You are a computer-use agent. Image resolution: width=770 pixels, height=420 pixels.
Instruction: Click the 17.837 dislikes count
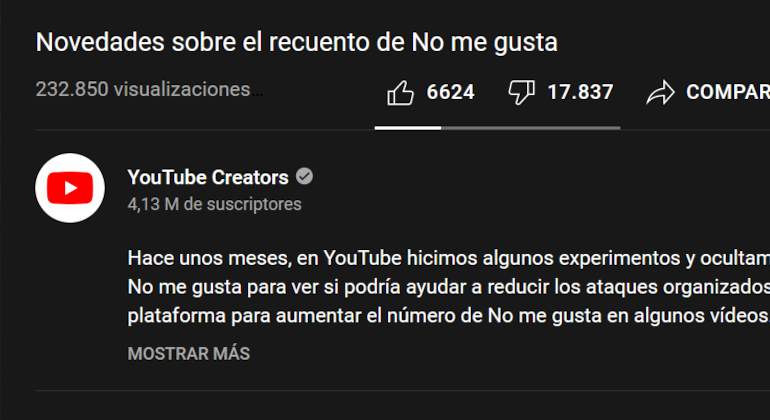(580, 92)
